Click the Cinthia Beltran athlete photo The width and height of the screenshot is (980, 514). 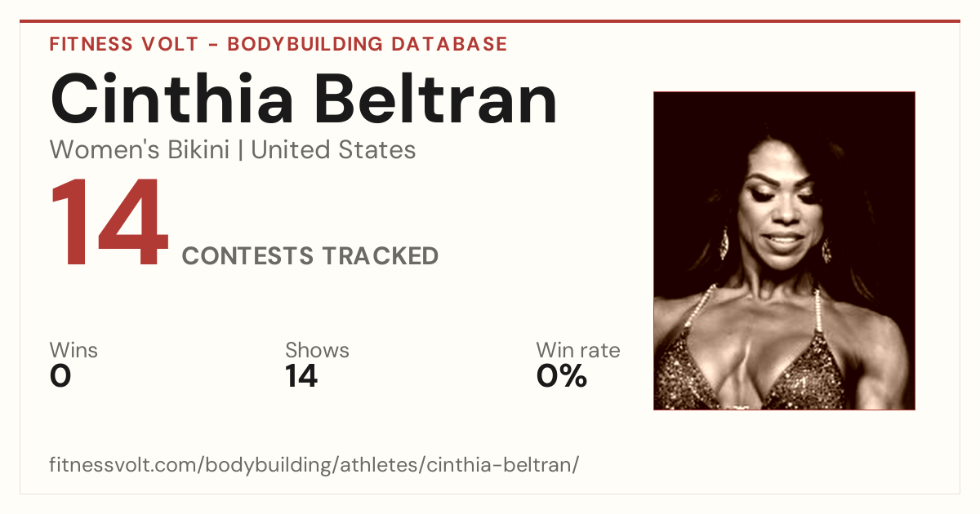(x=784, y=250)
